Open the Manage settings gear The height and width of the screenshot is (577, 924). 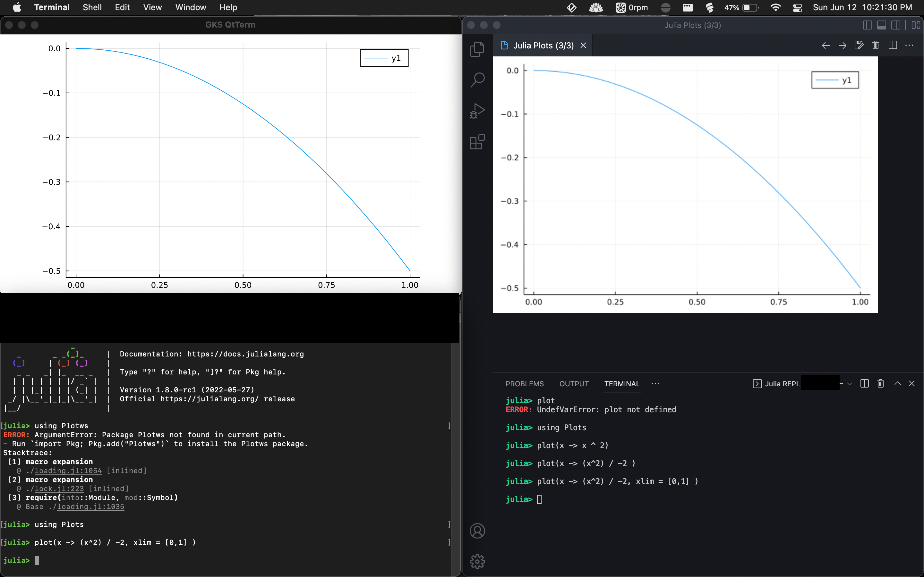click(477, 561)
